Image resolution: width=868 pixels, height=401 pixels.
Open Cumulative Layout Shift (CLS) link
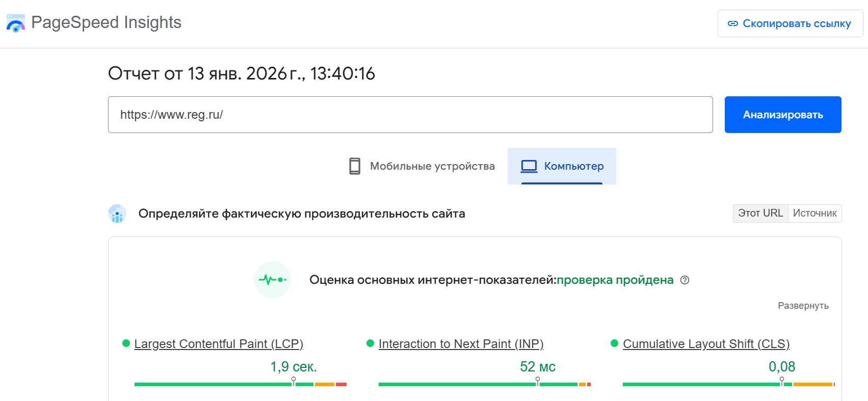[x=706, y=344]
